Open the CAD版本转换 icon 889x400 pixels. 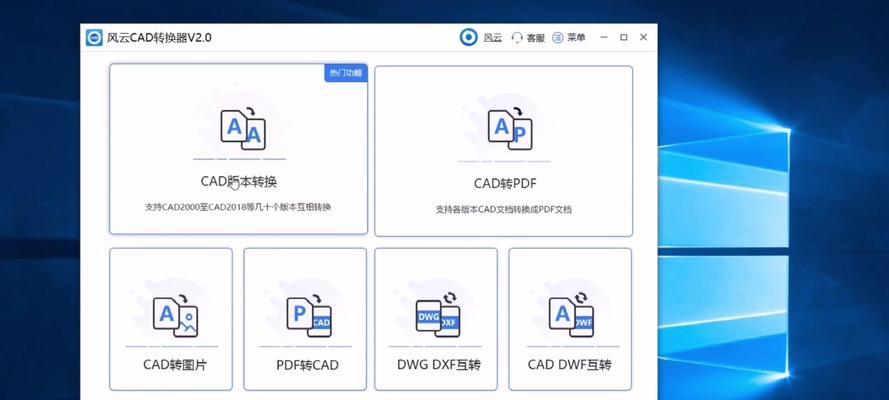[x=243, y=130]
